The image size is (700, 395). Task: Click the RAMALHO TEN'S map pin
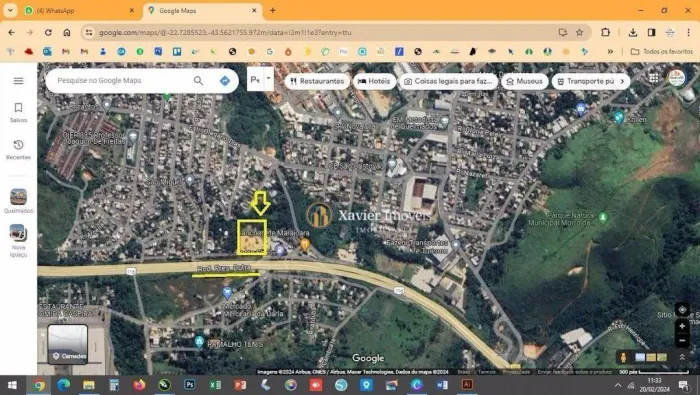[199, 342]
